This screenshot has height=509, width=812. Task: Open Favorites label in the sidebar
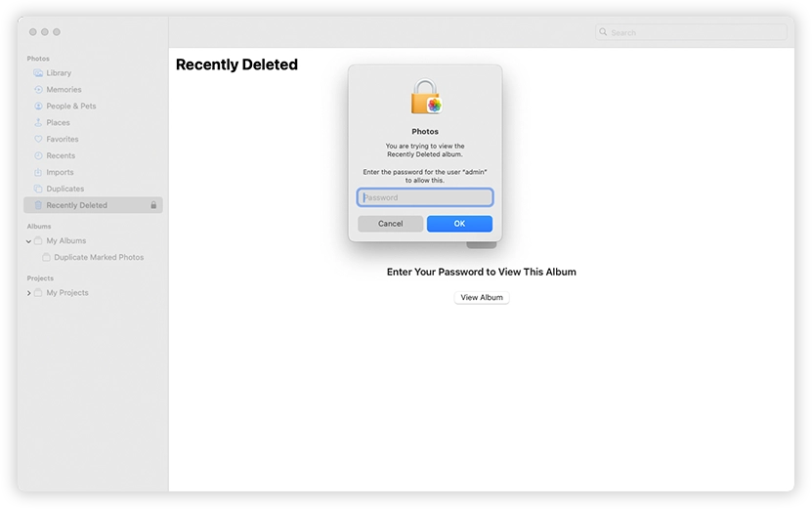[x=63, y=140]
